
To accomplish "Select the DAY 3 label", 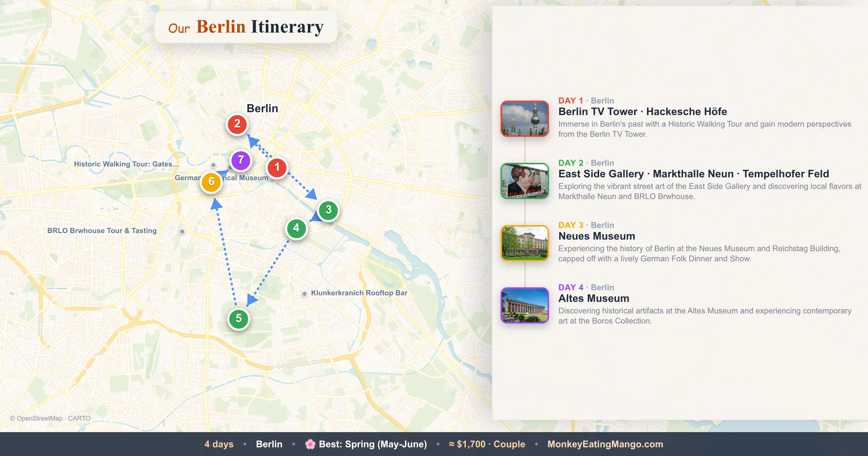I will click(571, 225).
